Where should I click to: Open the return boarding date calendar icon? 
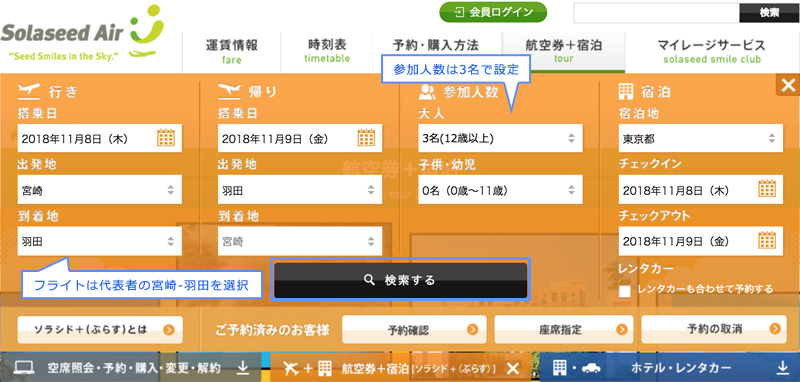[366, 138]
